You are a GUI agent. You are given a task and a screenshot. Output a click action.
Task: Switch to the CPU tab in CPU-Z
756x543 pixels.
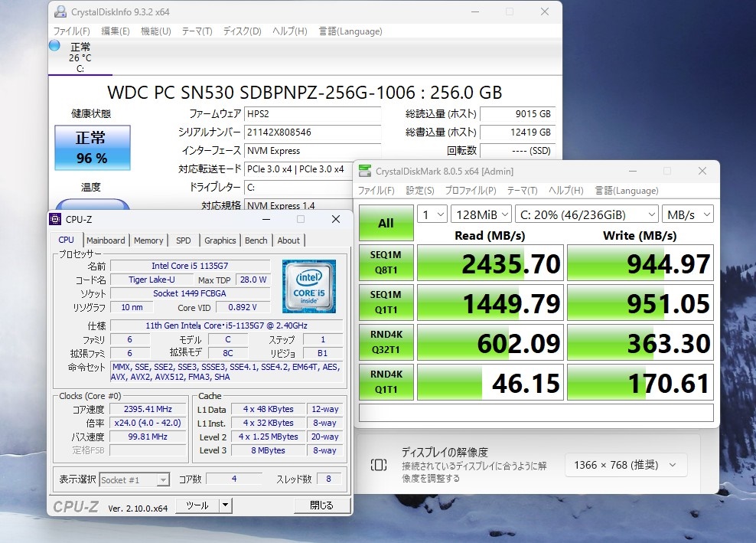click(66, 240)
